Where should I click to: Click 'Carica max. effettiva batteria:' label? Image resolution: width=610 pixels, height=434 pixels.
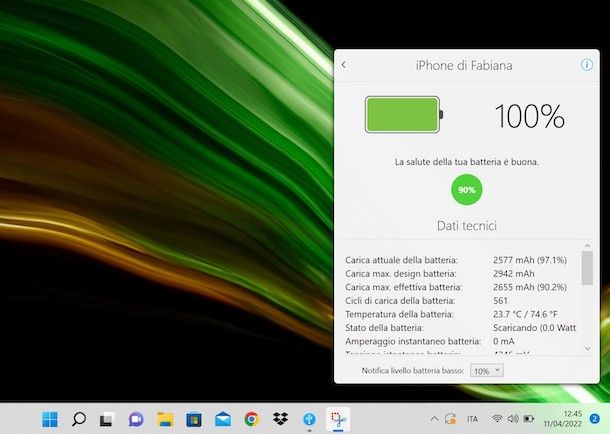tap(403, 287)
